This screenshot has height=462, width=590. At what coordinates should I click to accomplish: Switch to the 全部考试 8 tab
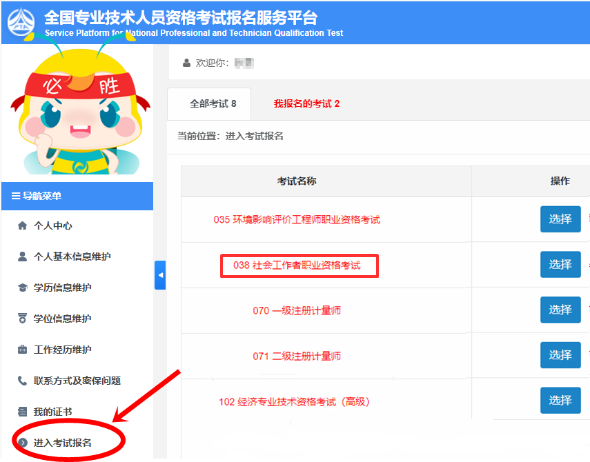click(x=209, y=104)
